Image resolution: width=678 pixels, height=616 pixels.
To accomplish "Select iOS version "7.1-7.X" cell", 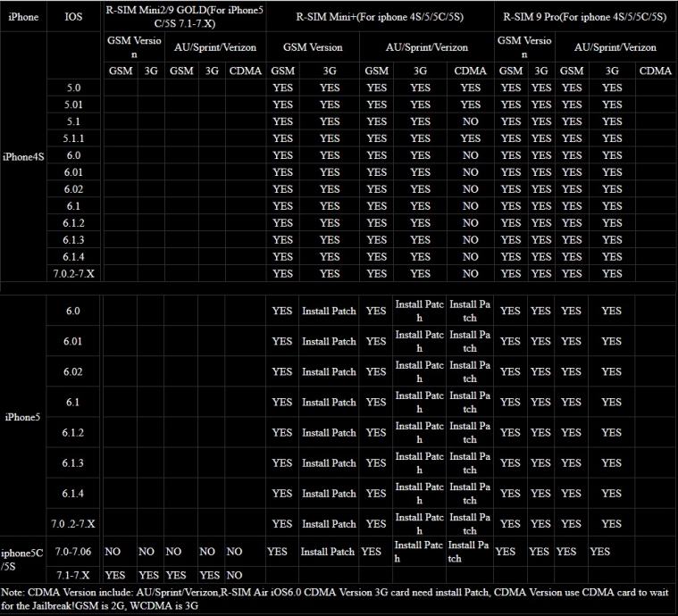I will 73,575.
